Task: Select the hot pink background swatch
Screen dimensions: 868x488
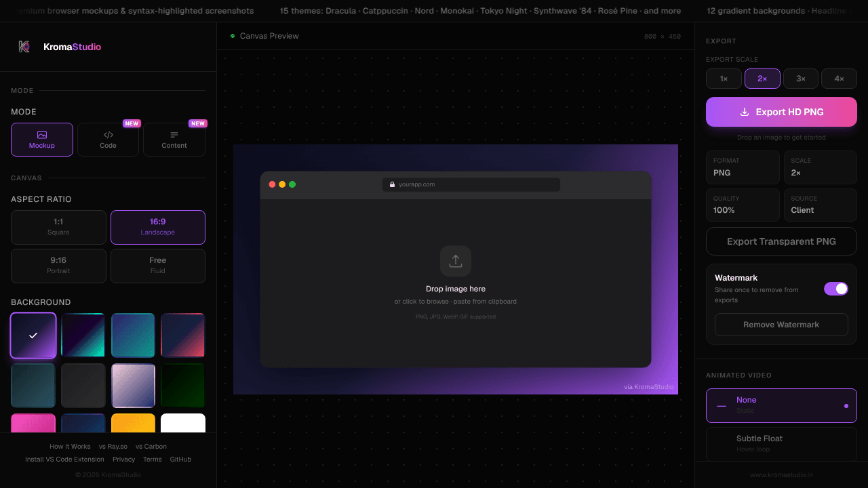Action: coord(33,423)
